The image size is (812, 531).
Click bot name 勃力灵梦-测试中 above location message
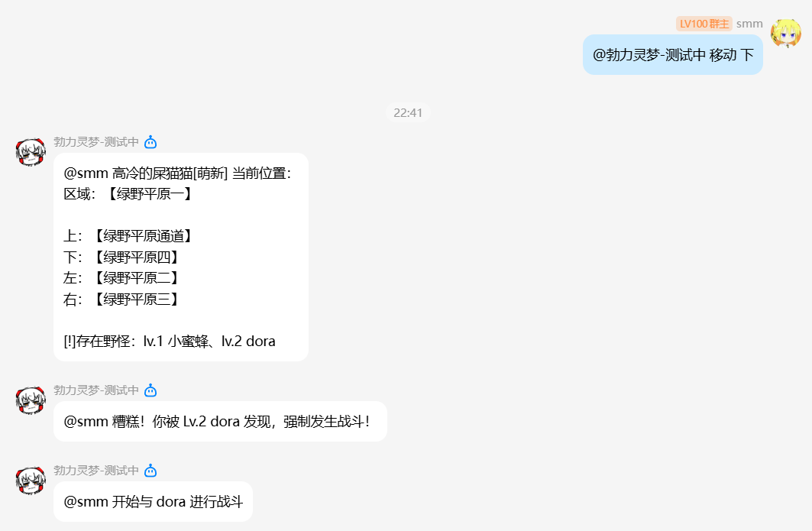click(96, 142)
